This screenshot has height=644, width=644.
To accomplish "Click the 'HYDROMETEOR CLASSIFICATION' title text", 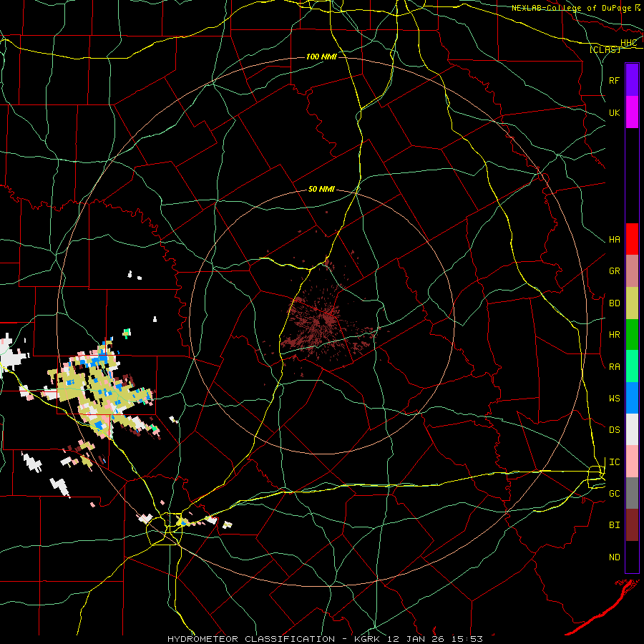I will pyautogui.click(x=251, y=639).
